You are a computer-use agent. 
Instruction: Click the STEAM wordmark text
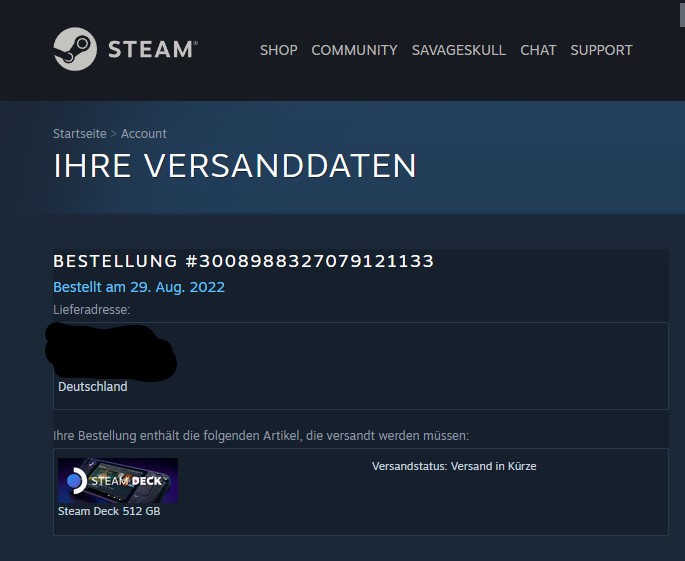tap(152, 49)
